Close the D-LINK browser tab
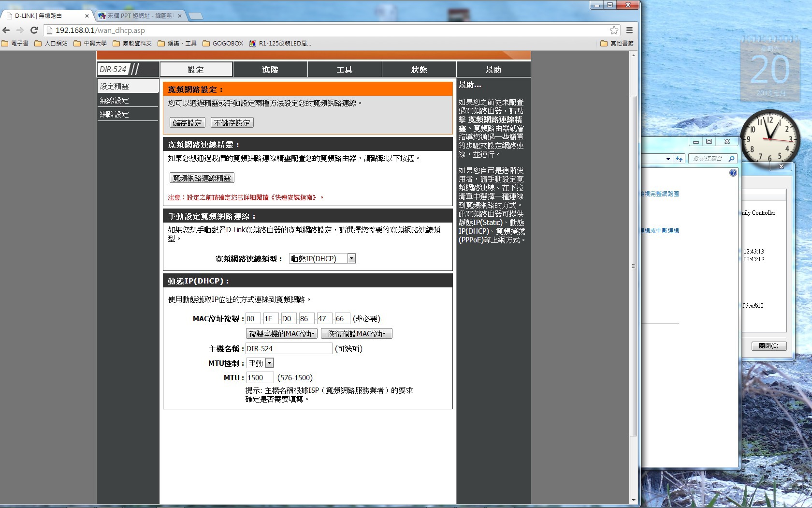Image resolution: width=812 pixels, height=508 pixels. point(87,16)
